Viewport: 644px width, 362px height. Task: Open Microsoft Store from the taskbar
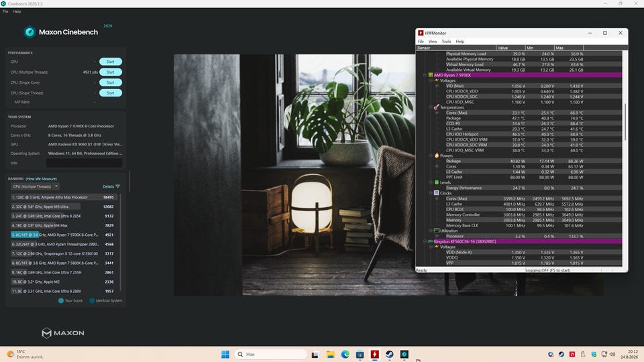click(360, 354)
